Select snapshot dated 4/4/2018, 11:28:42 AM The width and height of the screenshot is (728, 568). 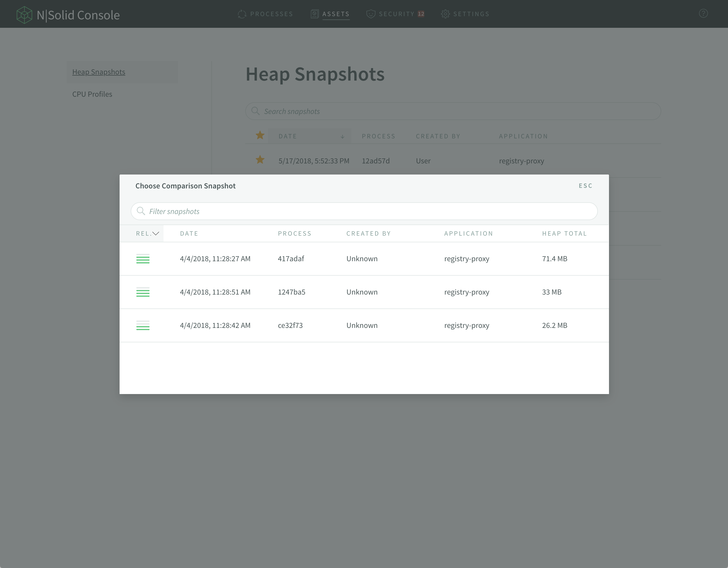pyautogui.click(x=215, y=325)
